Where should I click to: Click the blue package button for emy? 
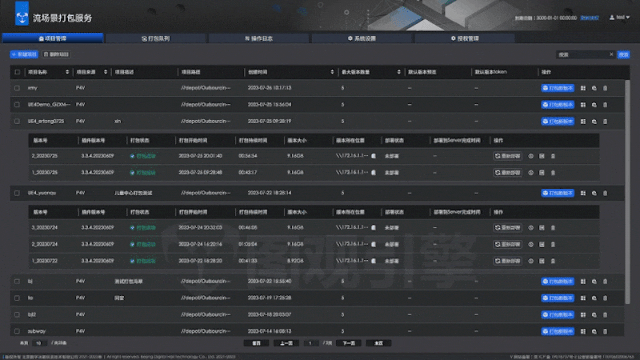(558, 88)
